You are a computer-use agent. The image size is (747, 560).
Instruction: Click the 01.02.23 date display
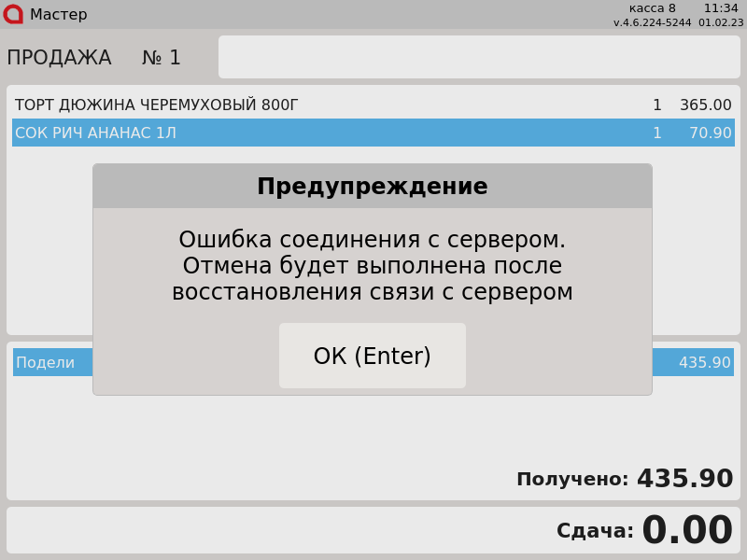coord(721,22)
